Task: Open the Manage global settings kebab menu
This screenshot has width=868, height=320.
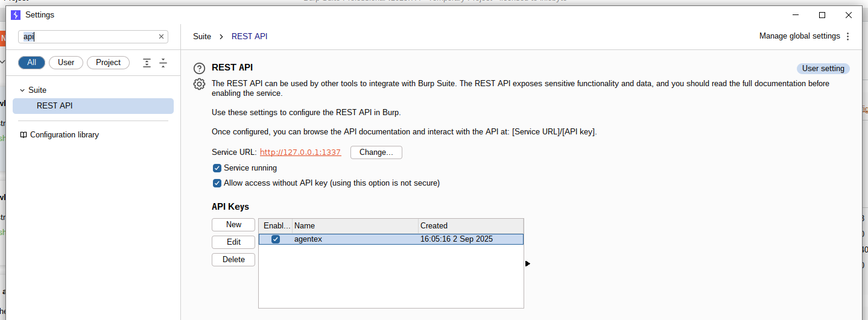Action: [x=847, y=36]
